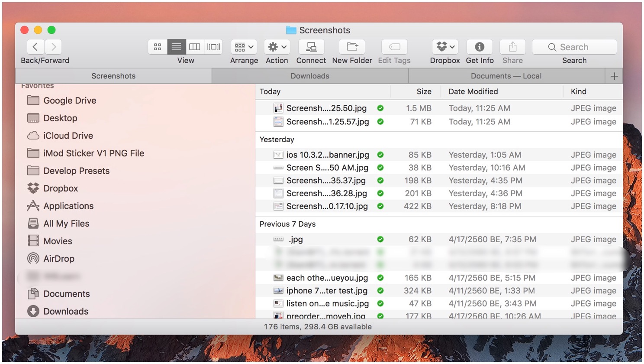The height and width of the screenshot is (364, 644).
Task: Enable Cover Flow view
Action: (213, 47)
